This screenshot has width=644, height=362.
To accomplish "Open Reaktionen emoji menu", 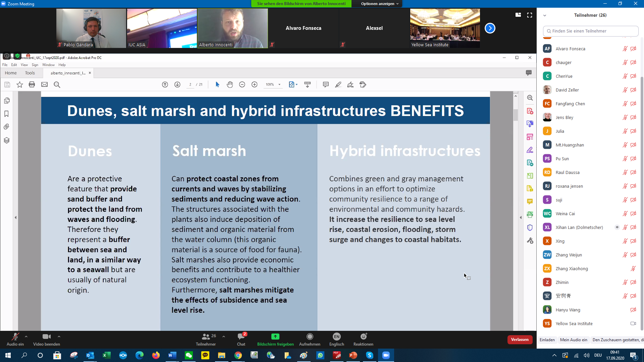I will coord(363,339).
